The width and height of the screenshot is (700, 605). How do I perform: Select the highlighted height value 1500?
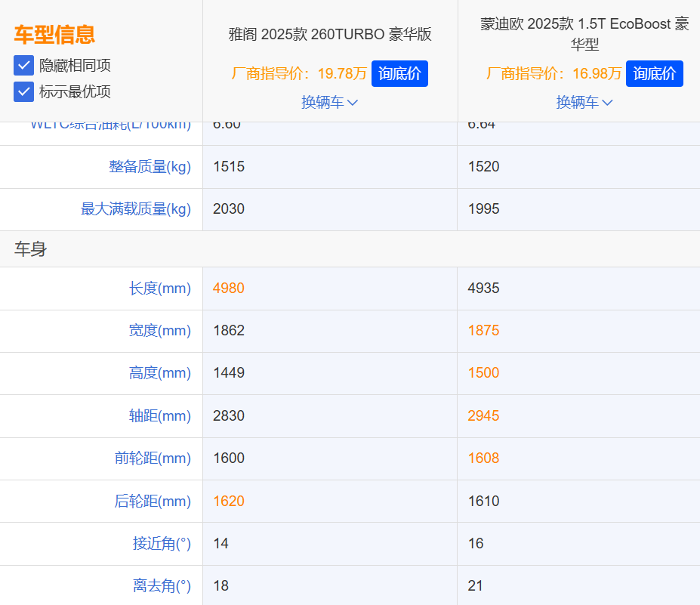[x=483, y=373]
